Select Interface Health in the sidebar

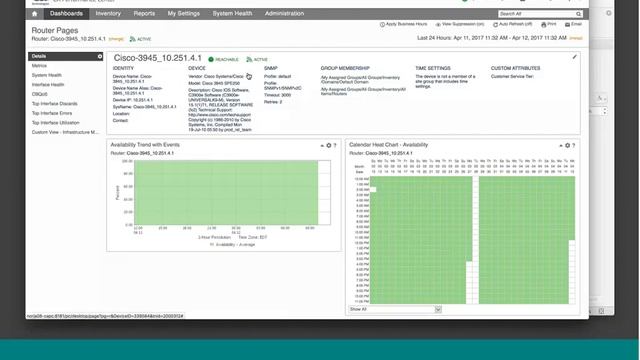(x=48, y=84)
